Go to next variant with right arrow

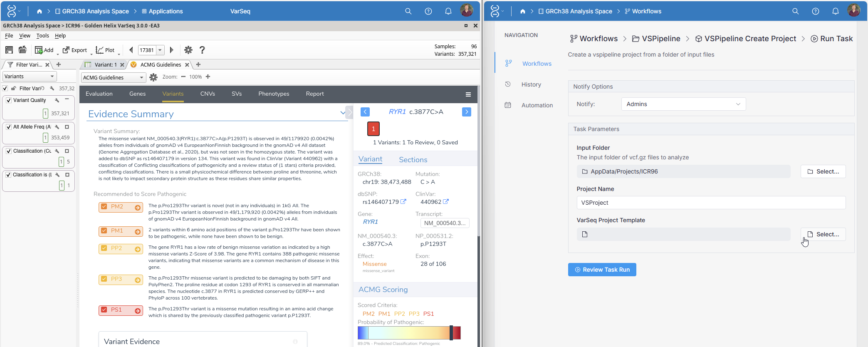click(x=171, y=50)
